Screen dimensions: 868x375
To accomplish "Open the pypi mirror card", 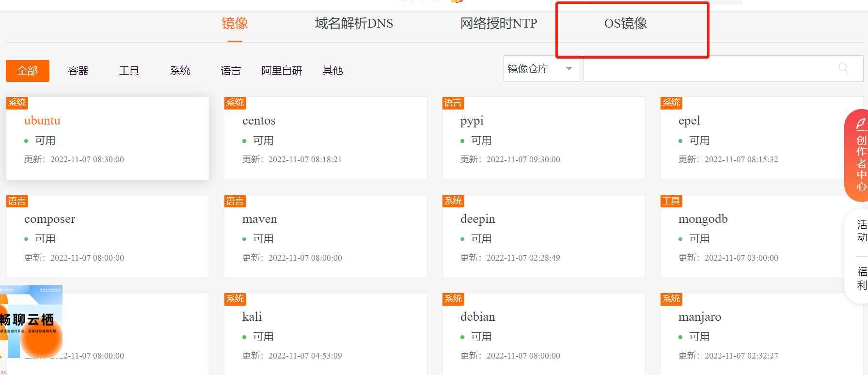I will click(544, 139).
